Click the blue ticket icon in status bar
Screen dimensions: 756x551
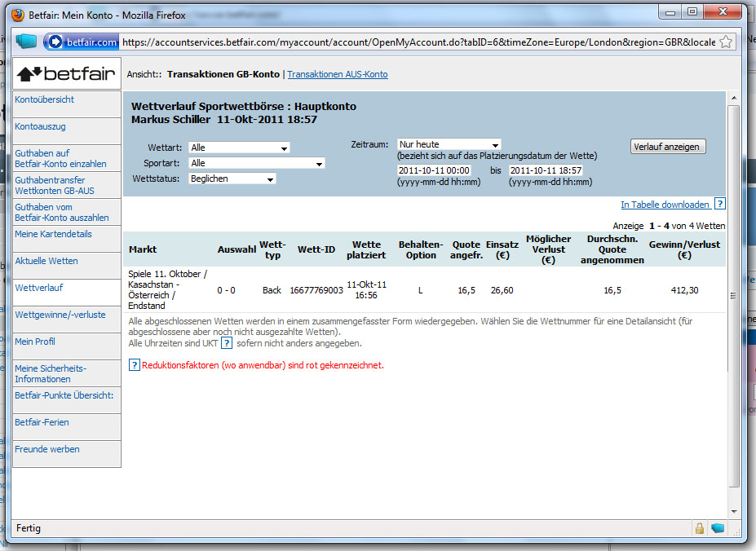(718, 528)
